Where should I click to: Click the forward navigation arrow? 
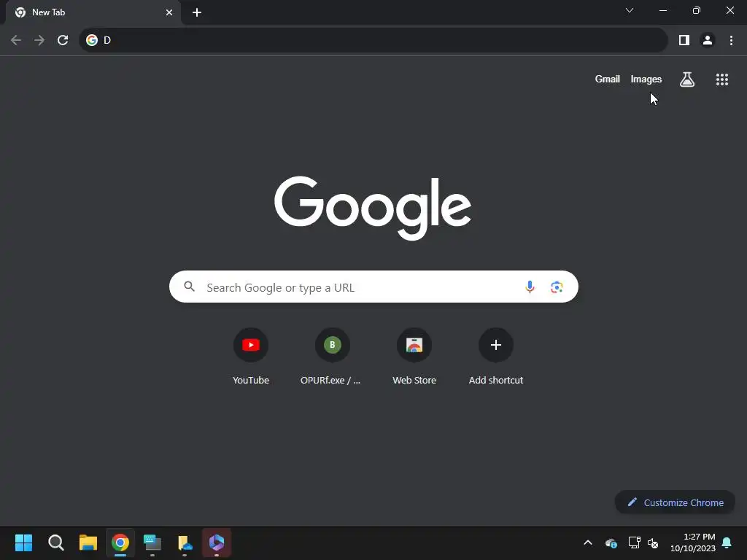pos(39,40)
